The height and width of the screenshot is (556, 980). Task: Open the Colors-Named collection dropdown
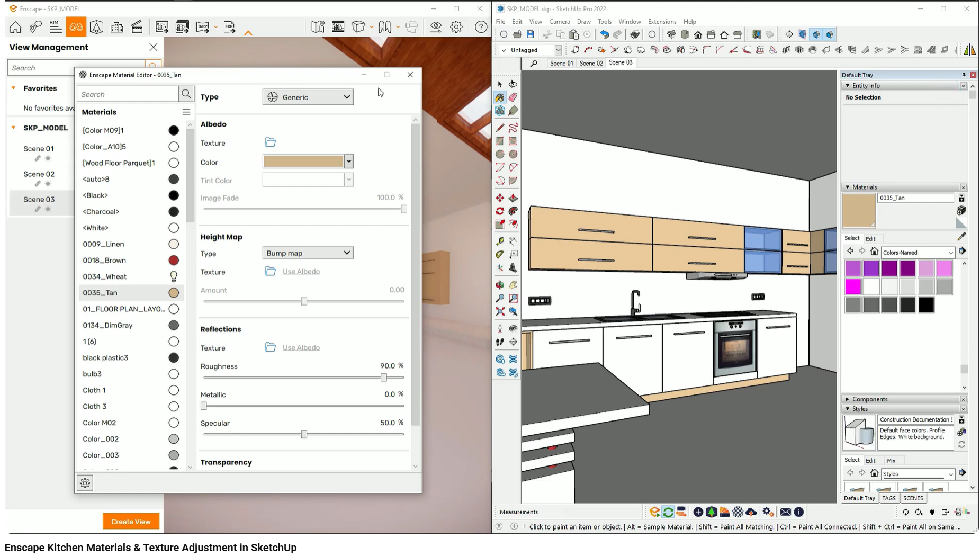pyautogui.click(x=917, y=252)
